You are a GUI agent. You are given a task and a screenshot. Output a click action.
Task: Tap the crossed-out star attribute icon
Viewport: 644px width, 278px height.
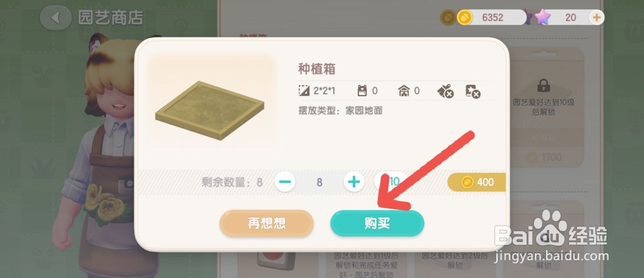[473, 91]
